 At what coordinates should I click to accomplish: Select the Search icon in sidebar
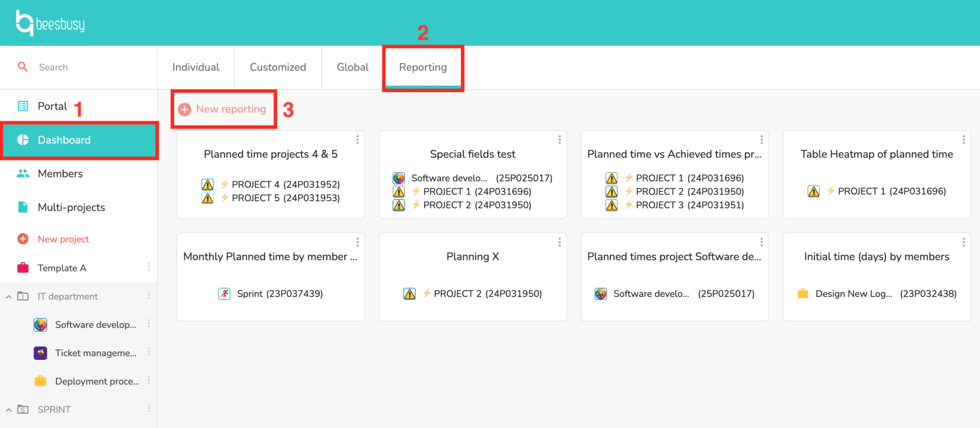(22, 67)
